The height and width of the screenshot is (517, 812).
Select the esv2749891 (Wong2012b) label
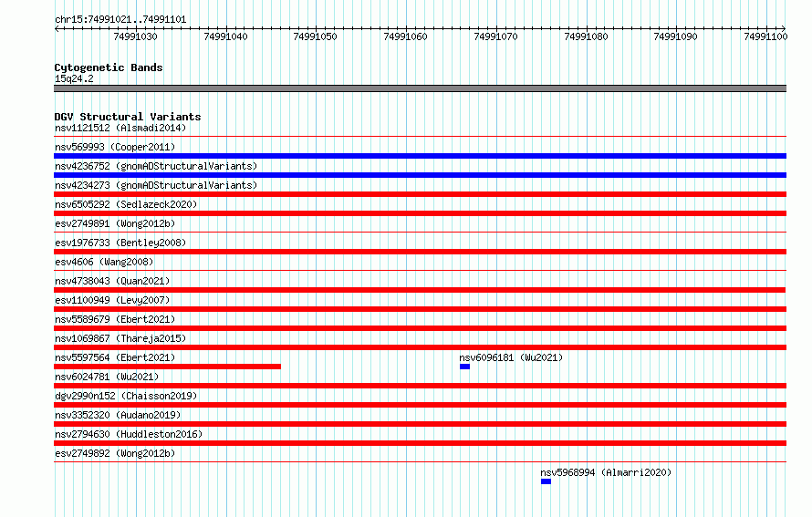pyautogui.click(x=115, y=223)
